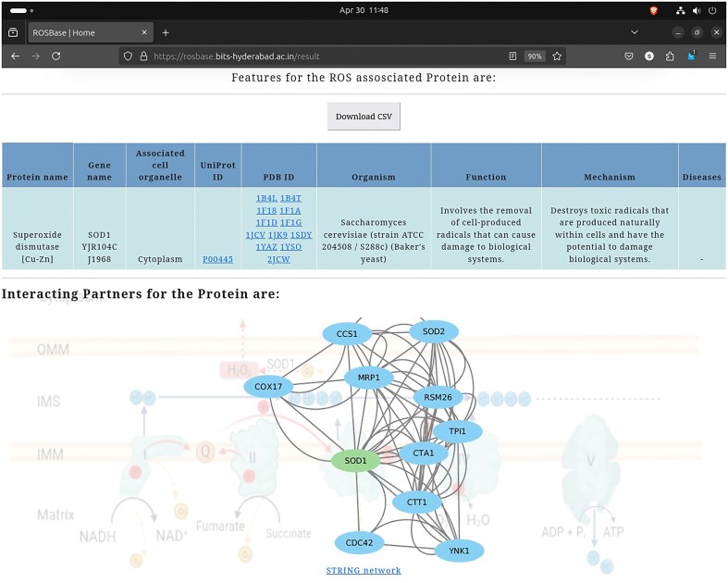Select the CTT1 network node
728x583 pixels.
click(417, 502)
